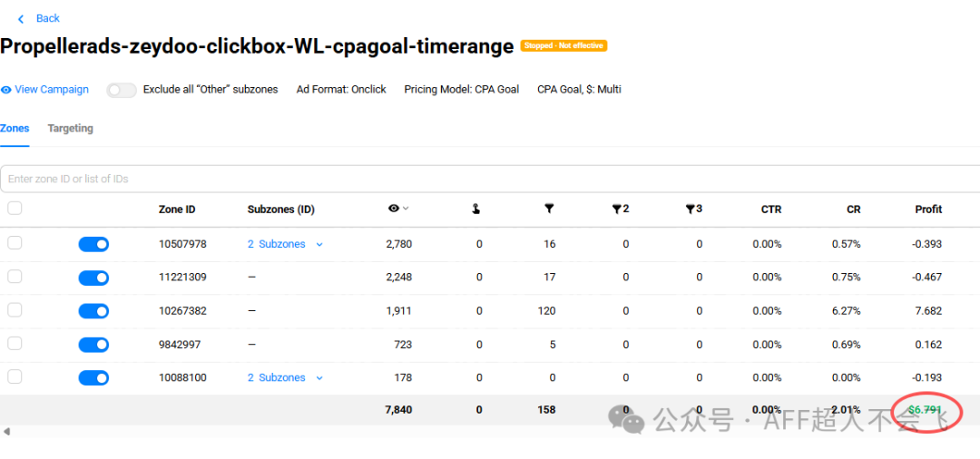The image size is (980, 459).
Task: Click the 6.27% CR value
Action: pos(847,310)
